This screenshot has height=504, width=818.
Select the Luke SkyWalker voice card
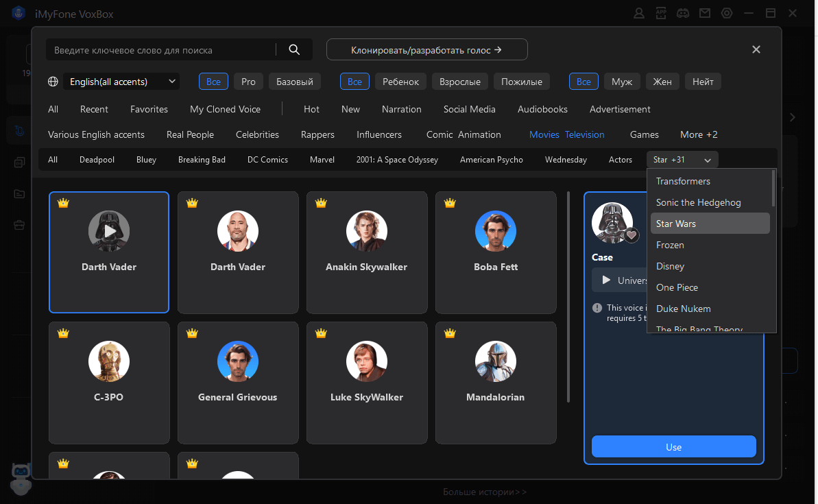pyautogui.click(x=367, y=383)
